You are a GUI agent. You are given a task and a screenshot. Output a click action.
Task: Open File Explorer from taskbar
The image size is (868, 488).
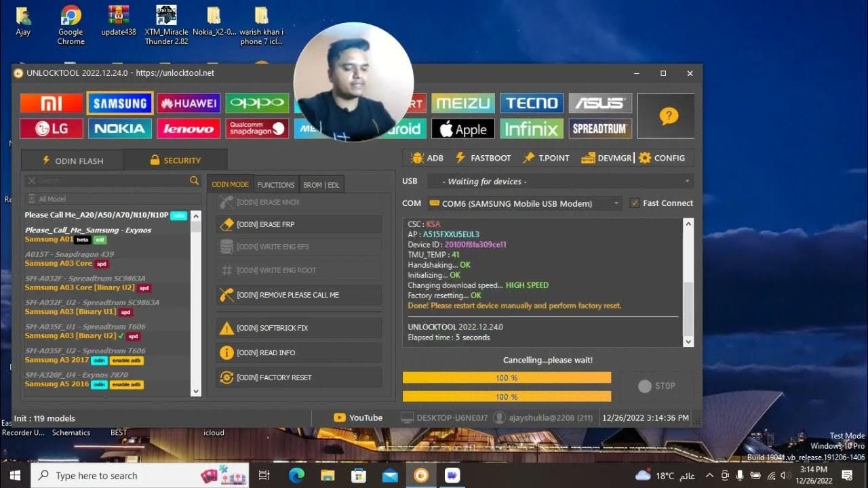(x=328, y=475)
